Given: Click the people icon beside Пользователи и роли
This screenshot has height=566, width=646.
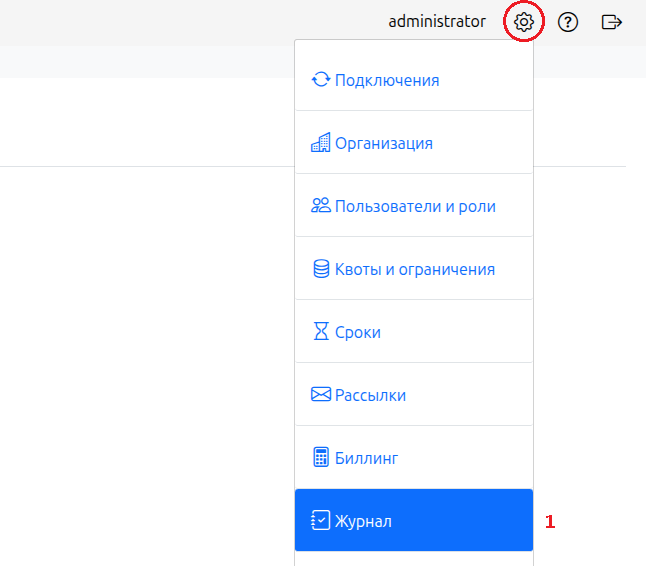Looking at the screenshot, I should 321,206.
